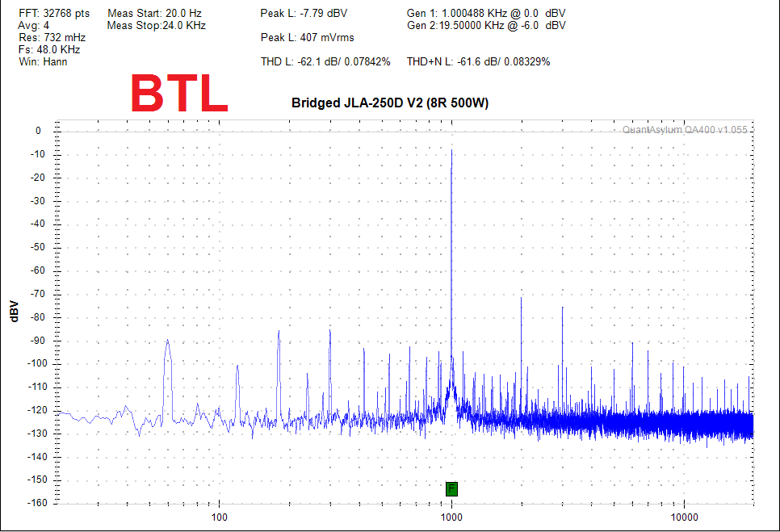Click the Res: 732 mHz text
This screenshot has height=532, width=780.
point(52,37)
